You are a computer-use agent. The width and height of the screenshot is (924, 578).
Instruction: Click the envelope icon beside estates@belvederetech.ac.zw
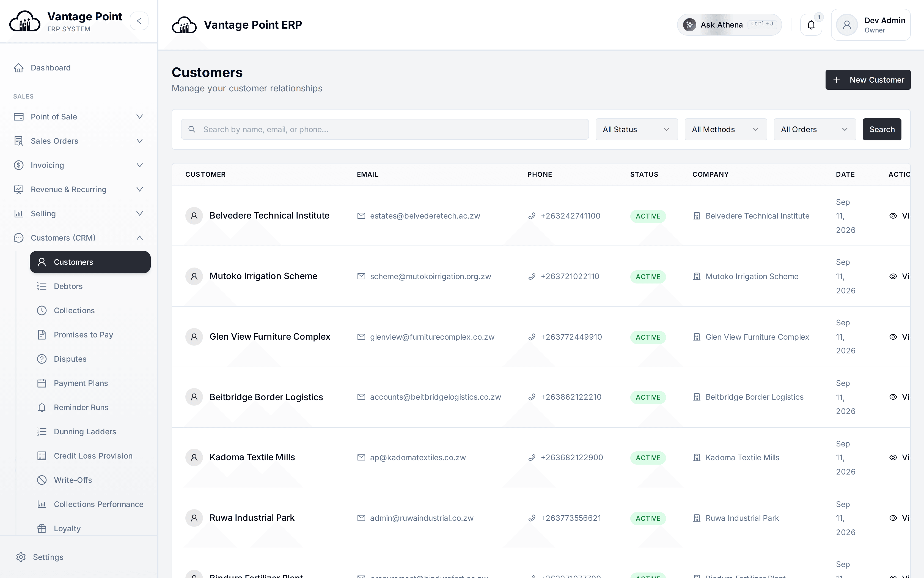pos(361,216)
